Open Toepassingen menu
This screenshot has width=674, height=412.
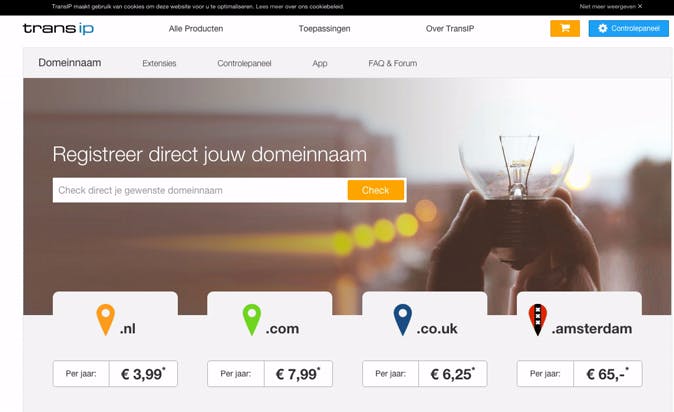point(325,29)
